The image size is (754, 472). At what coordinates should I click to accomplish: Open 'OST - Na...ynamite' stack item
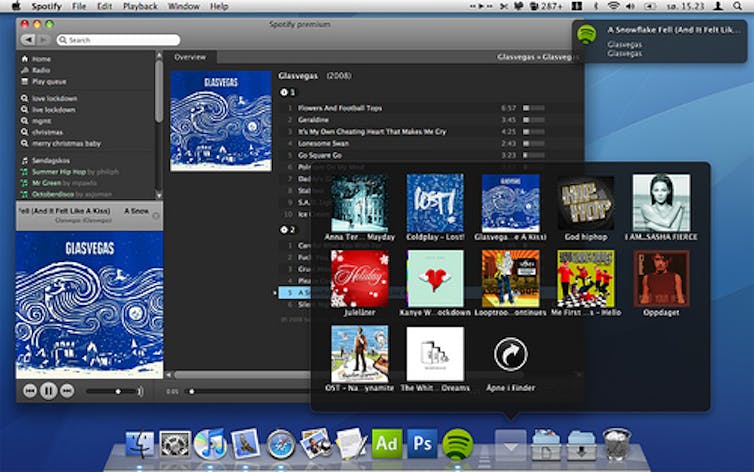coord(360,359)
